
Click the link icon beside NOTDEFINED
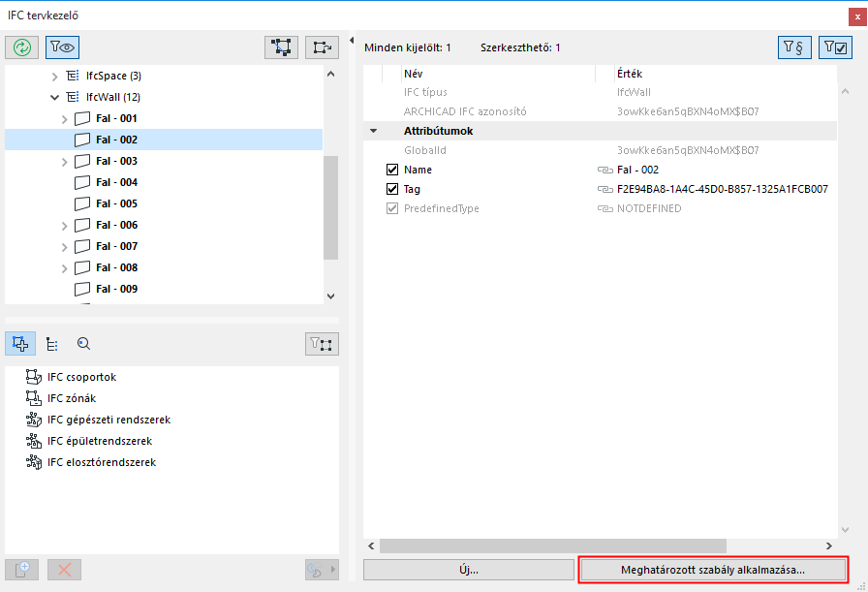[x=605, y=208]
